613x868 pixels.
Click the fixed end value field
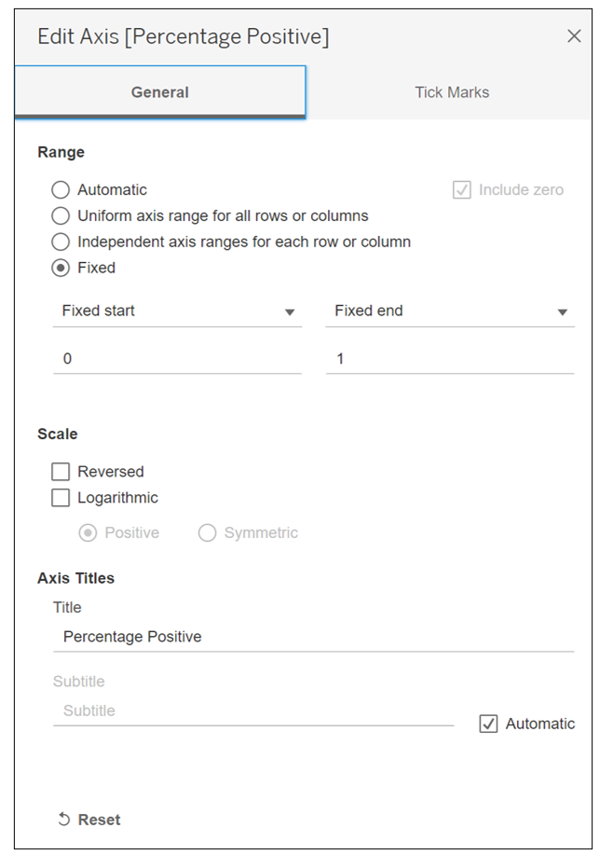[449, 358]
